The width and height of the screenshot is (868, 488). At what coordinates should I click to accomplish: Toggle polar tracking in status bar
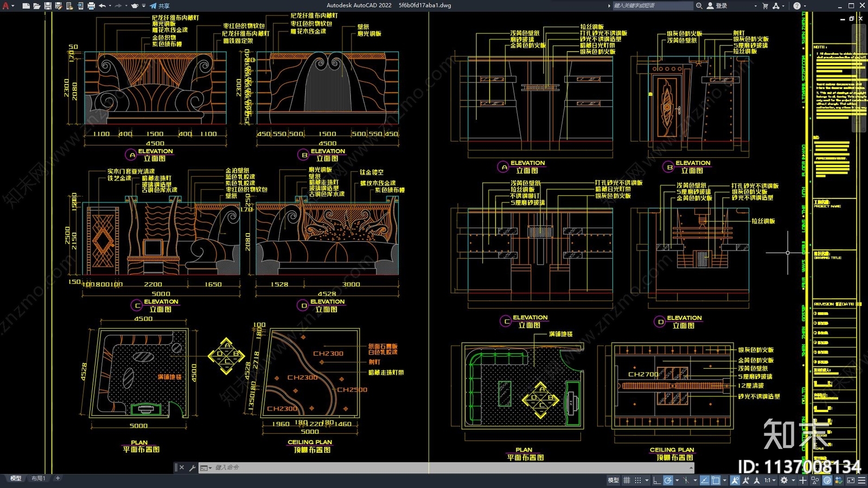coord(668,480)
